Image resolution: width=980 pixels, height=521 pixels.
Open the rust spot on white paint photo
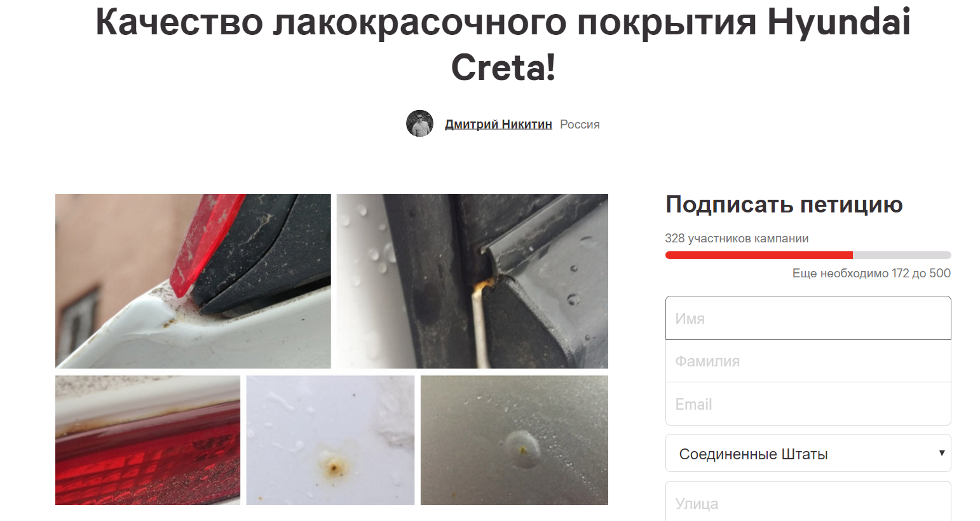coord(330,440)
